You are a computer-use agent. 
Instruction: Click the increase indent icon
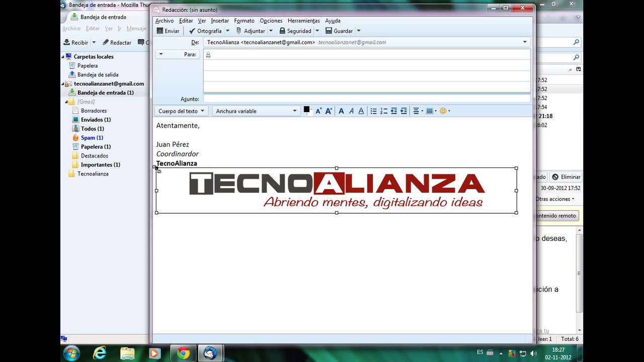[x=404, y=111]
